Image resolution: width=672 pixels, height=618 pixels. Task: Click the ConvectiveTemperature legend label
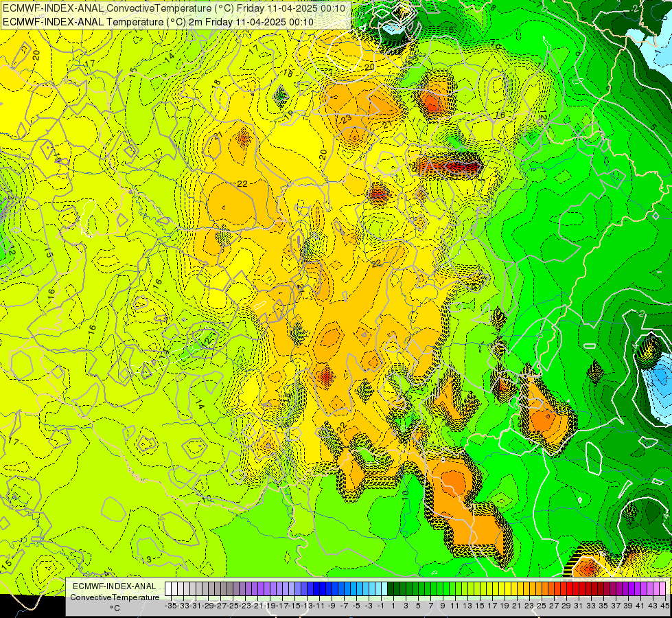pyautogui.click(x=115, y=597)
